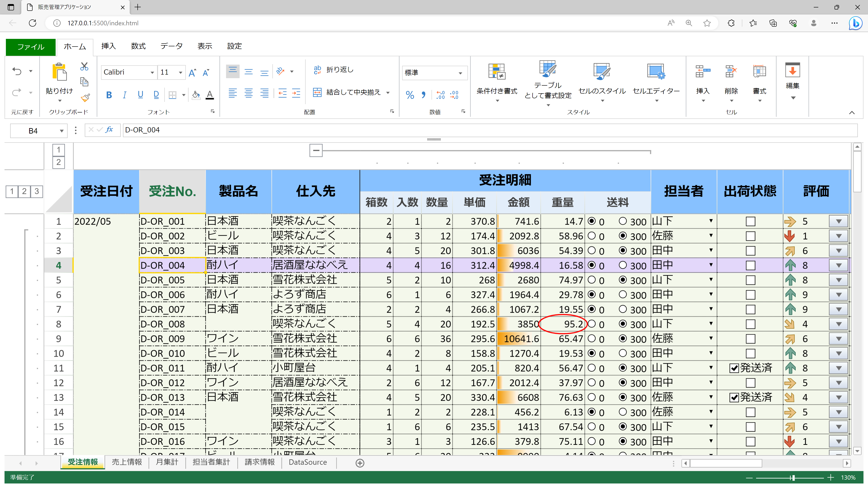Apply percent style format
The height and width of the screenshot is (488, 868).
(410, 95)
